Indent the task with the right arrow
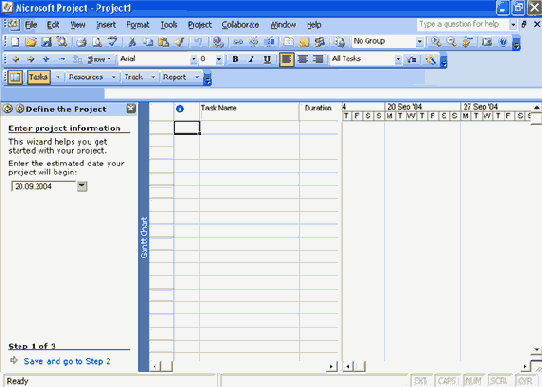 pos(31,59)
